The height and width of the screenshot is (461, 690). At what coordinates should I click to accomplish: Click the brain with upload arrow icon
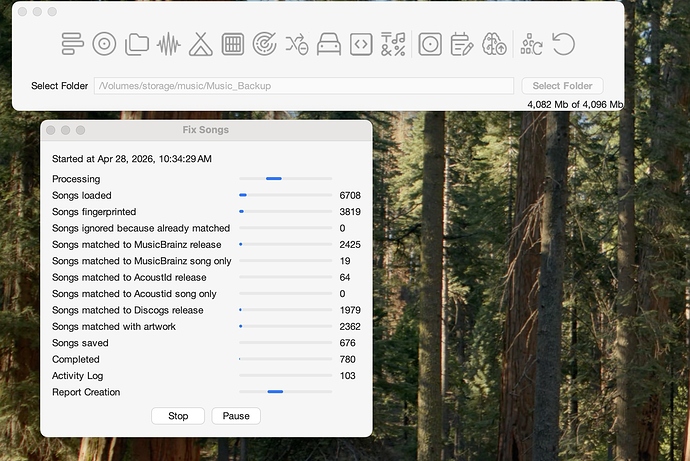coord(494,44)
